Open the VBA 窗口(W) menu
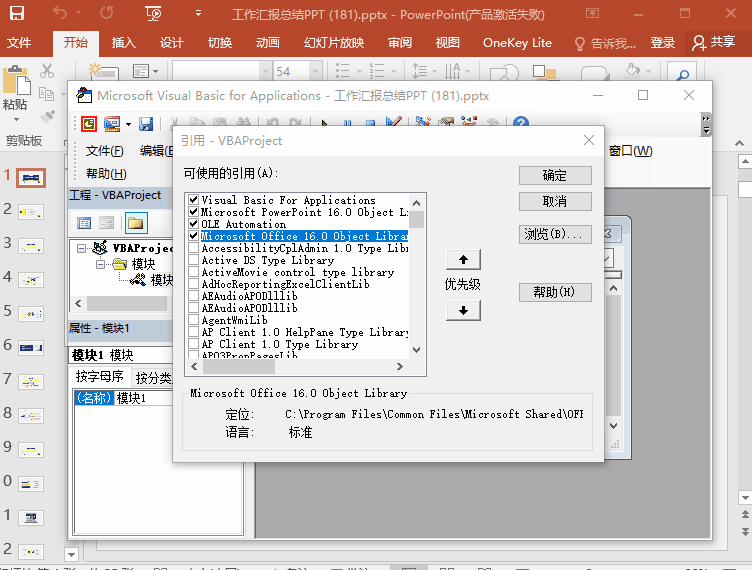 pyautogui.click(x=631, y=151)
